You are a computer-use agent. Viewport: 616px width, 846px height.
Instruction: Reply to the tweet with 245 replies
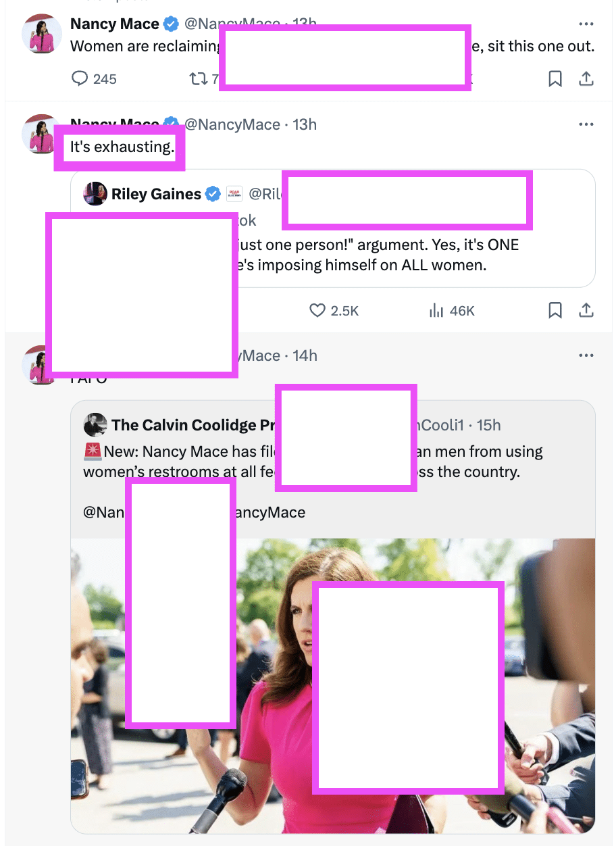pyautogui.click(x=80, y=79)
